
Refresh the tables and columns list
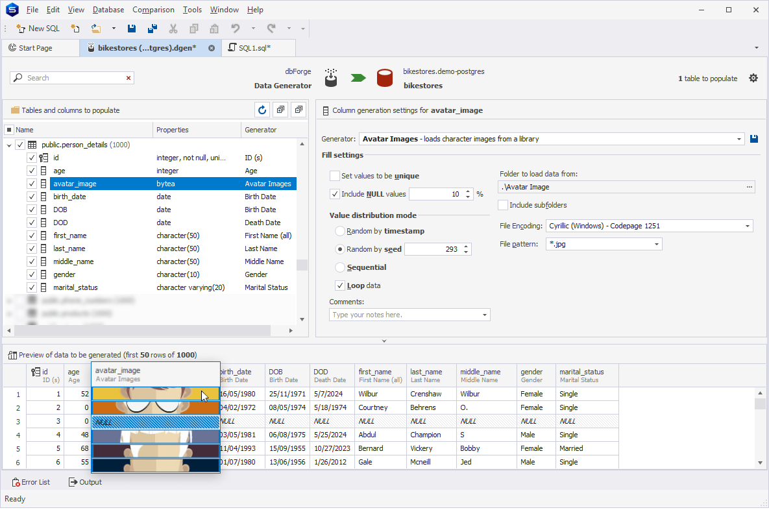[x=262, y=110]
